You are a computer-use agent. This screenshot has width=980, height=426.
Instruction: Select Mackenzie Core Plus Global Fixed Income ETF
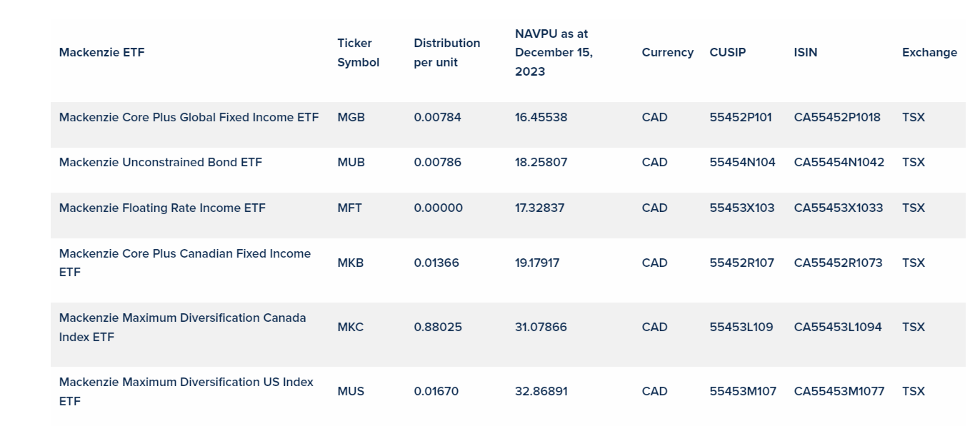click(x=189, y=117)
